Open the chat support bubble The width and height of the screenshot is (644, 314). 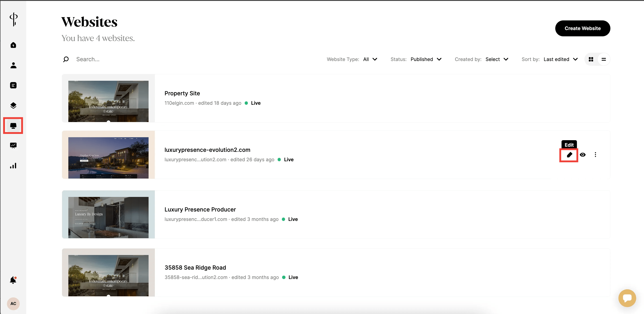[x=627, y=298]
